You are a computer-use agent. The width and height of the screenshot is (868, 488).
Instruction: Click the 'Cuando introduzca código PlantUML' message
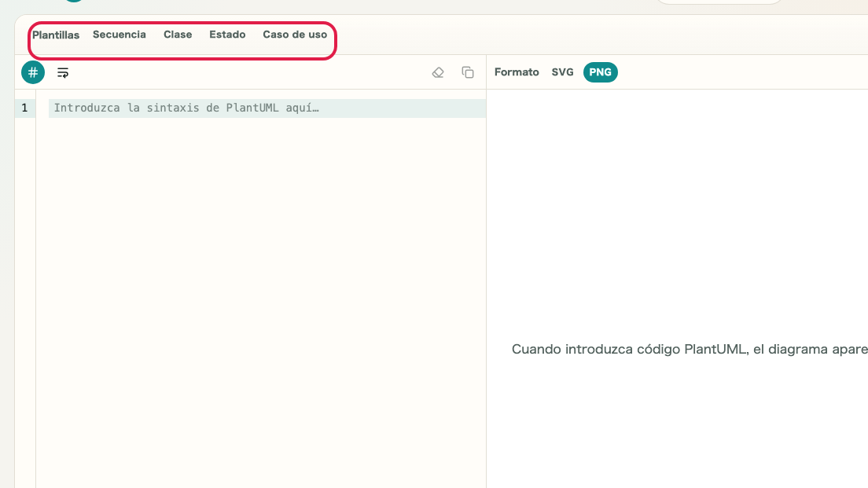690,349
